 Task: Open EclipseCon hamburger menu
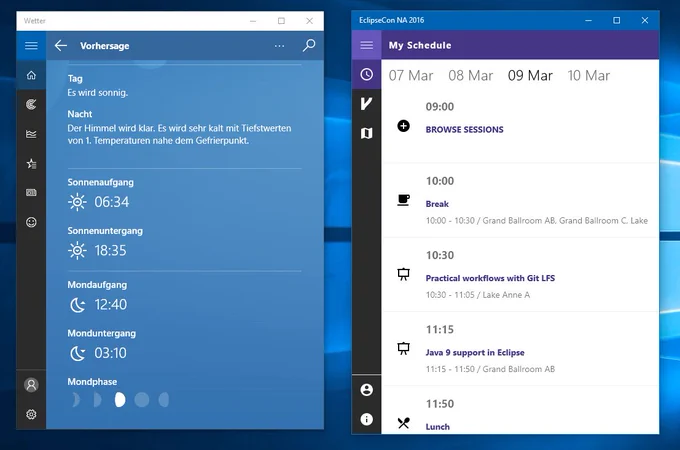point(366,45)
